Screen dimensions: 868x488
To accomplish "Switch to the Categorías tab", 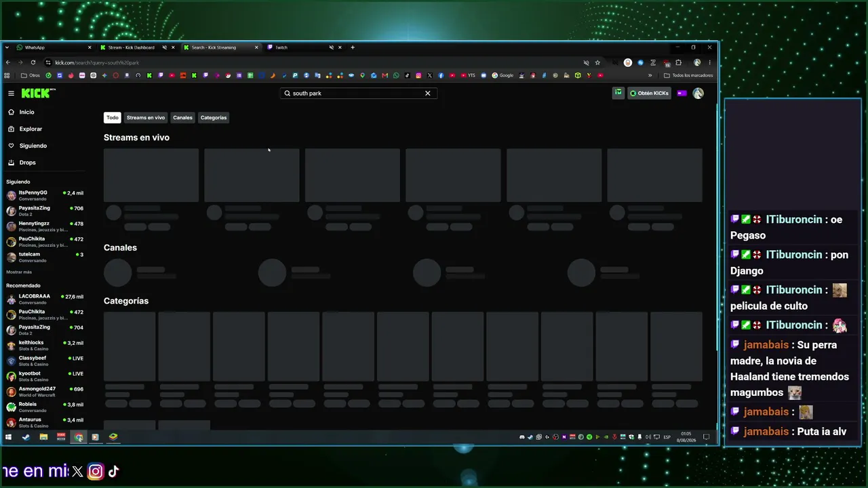I will (x=214, y=118).
